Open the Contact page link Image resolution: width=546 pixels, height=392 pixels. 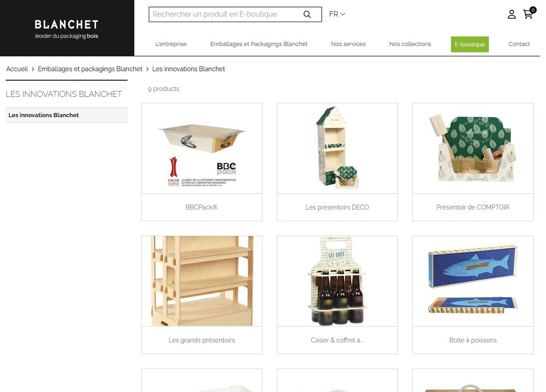coord(519,44)
